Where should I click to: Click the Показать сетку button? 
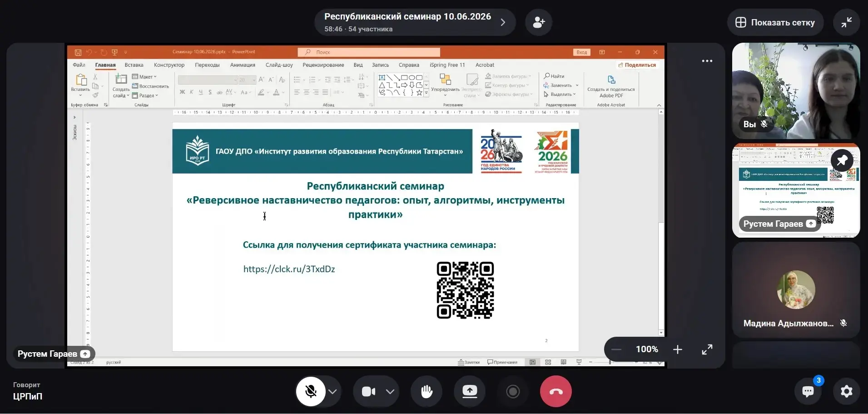pos(775,22)
